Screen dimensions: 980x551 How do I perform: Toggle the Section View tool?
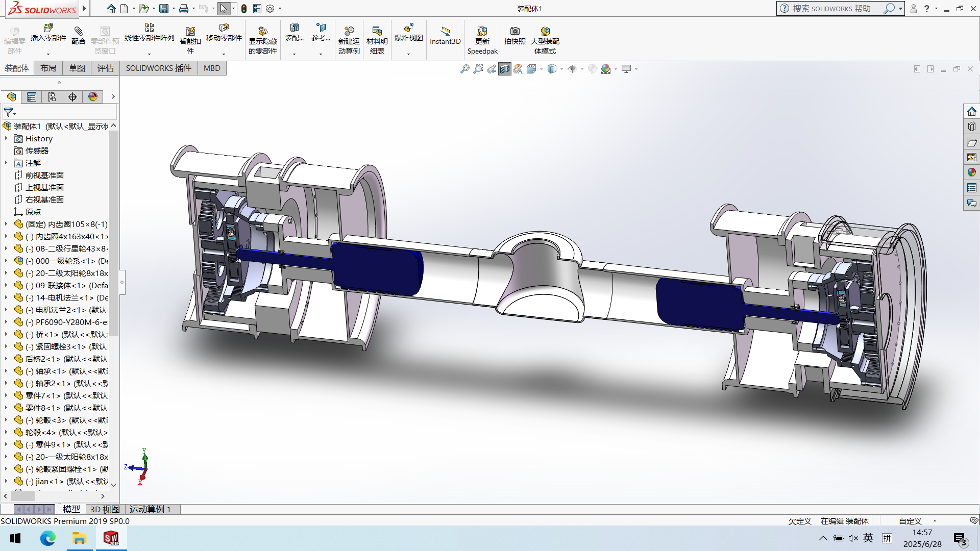[505, 69]
